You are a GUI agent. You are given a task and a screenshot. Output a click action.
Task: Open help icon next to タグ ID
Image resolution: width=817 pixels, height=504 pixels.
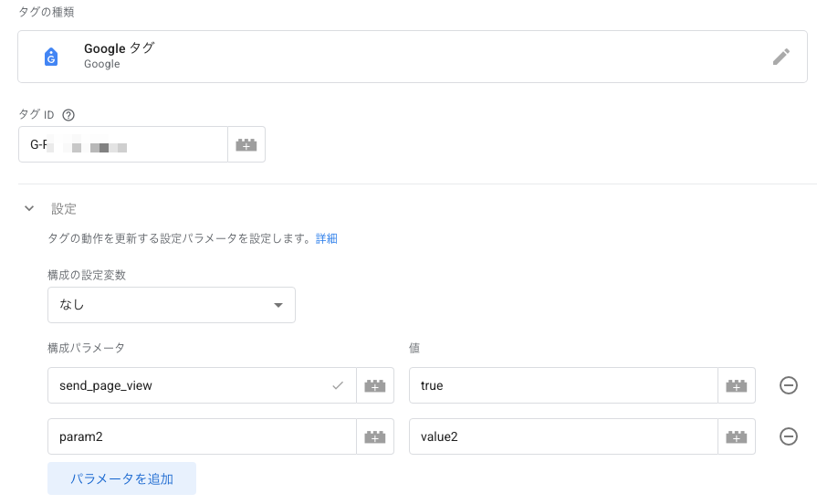[68, 115]
